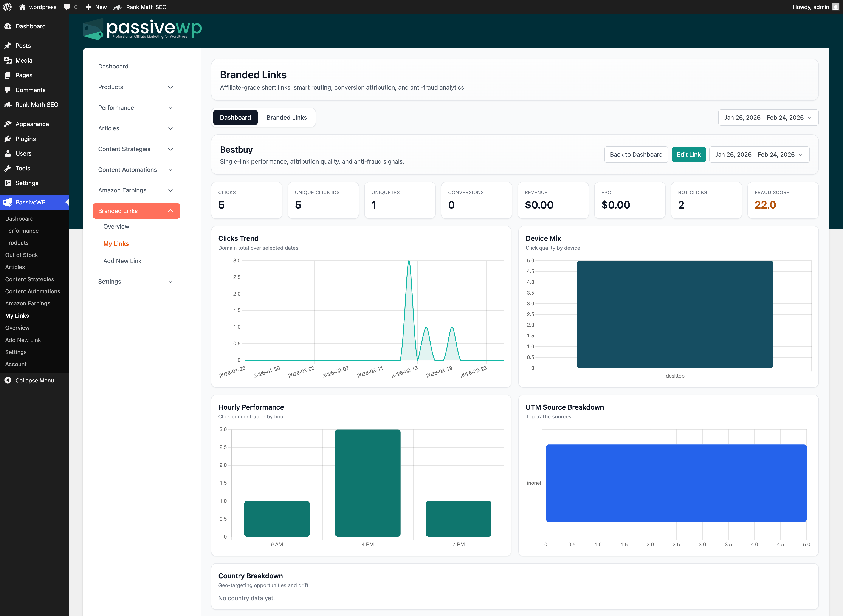
Task: Switch to the Branded Links tab
Action: point(286,118)
